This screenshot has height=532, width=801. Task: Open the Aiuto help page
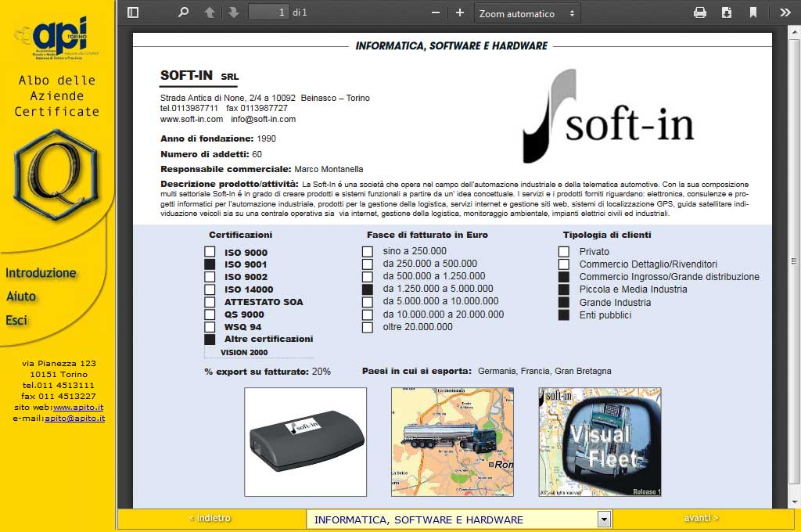(21, 297)
